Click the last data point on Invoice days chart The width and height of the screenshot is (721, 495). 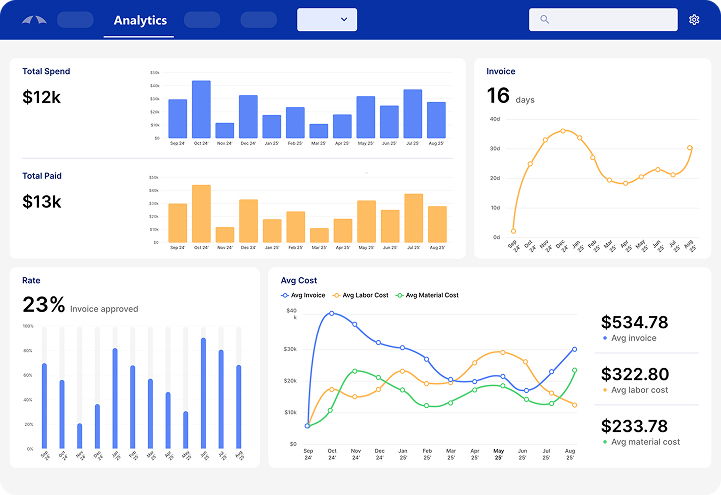690,148
